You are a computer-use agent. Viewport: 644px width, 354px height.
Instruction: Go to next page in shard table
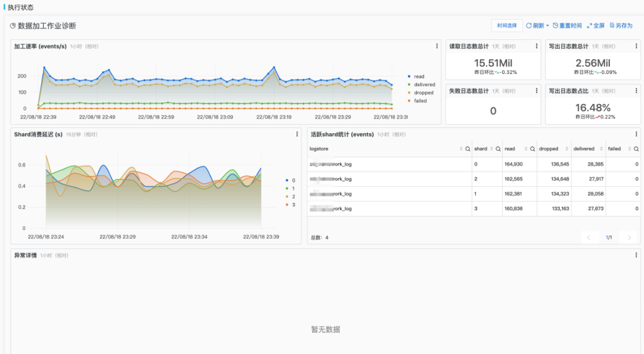[628, 238]
